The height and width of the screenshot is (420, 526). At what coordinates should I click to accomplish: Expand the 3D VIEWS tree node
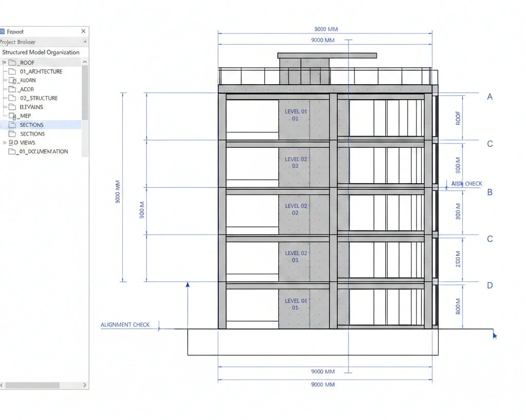pos(4,142)
